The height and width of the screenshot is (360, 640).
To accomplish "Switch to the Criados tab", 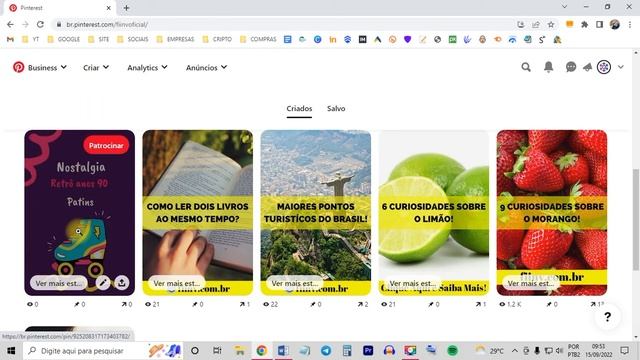I will (x=299, y=109).
